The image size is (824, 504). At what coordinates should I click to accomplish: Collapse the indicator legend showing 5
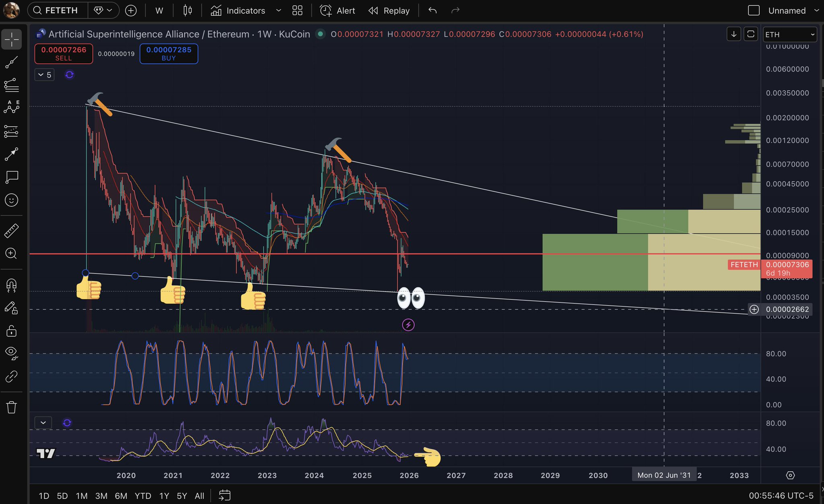click(x=44, y=75)
